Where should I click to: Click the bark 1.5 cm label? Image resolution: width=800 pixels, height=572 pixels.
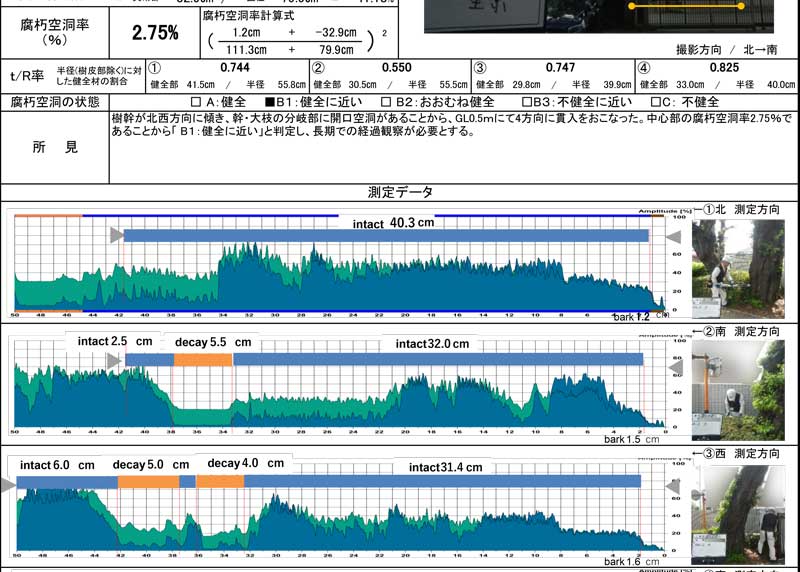(632, 439)
